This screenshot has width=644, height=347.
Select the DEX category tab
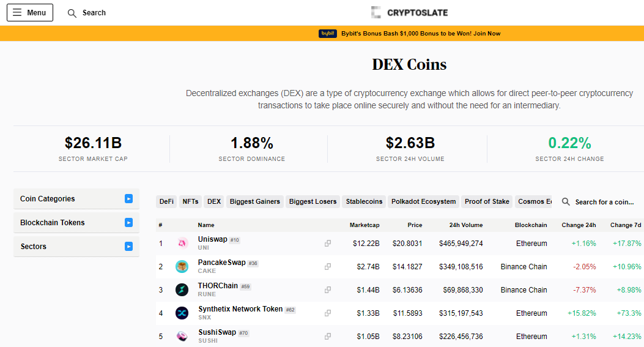pos(214,201)
